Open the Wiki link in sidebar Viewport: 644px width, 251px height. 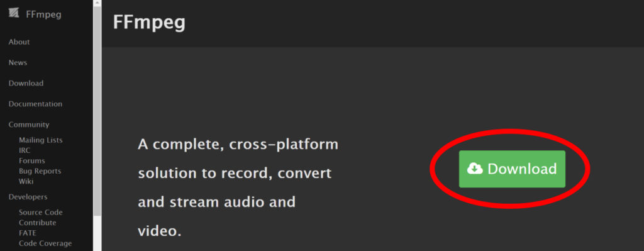pos(26,181)
